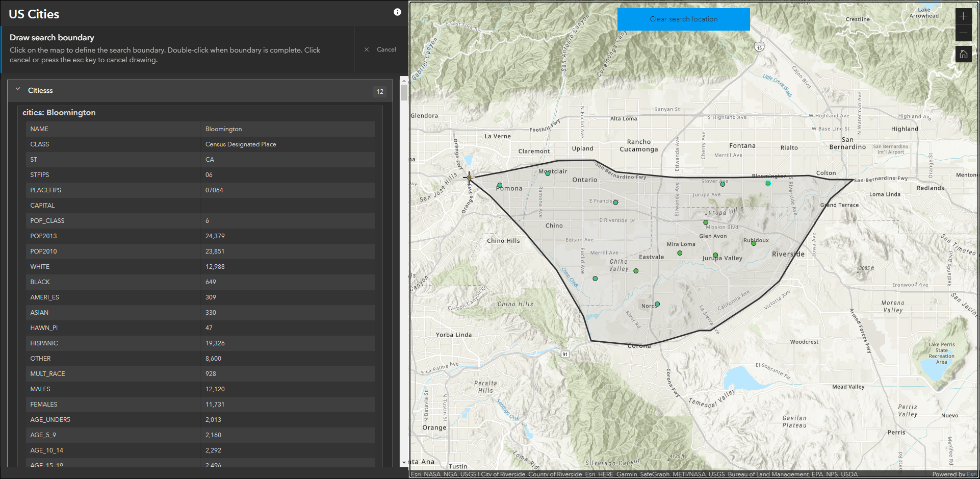The image size is (980, 479).
Task: Click the X icon next to Cancel
Action: pos(367,49)
